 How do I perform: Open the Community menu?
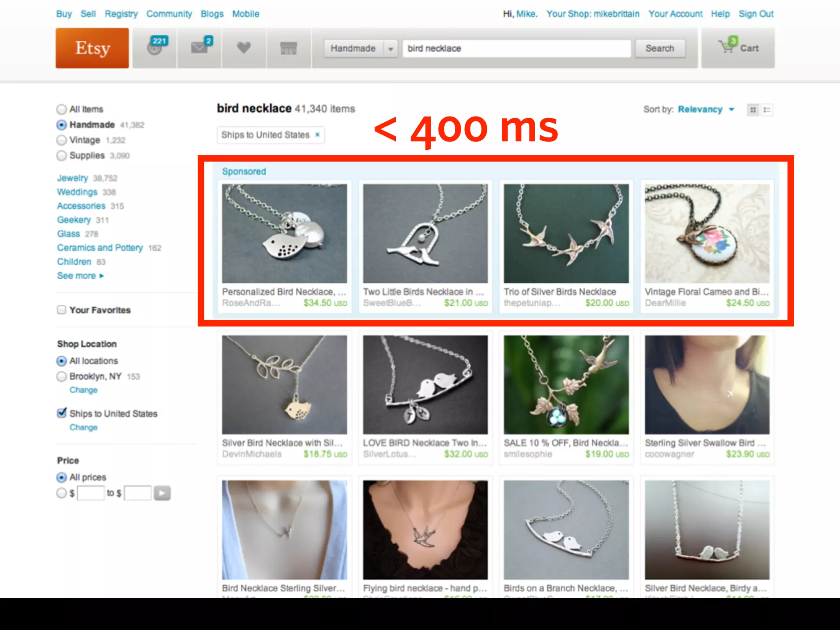pos(169,14)
